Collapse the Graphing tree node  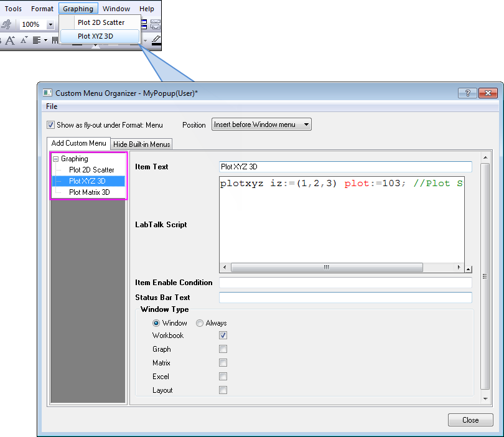coord(56,159)
